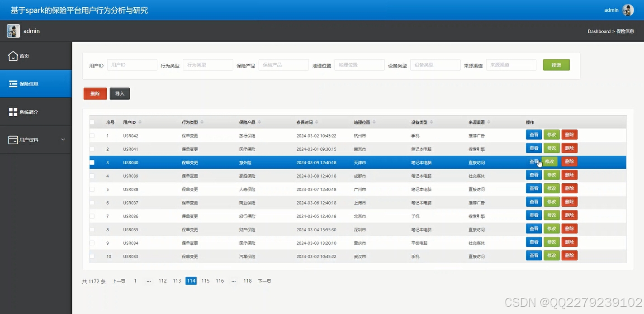Open the Dashboard breadcrumb link
The image size is (644, 314).
tap(599, 31)
